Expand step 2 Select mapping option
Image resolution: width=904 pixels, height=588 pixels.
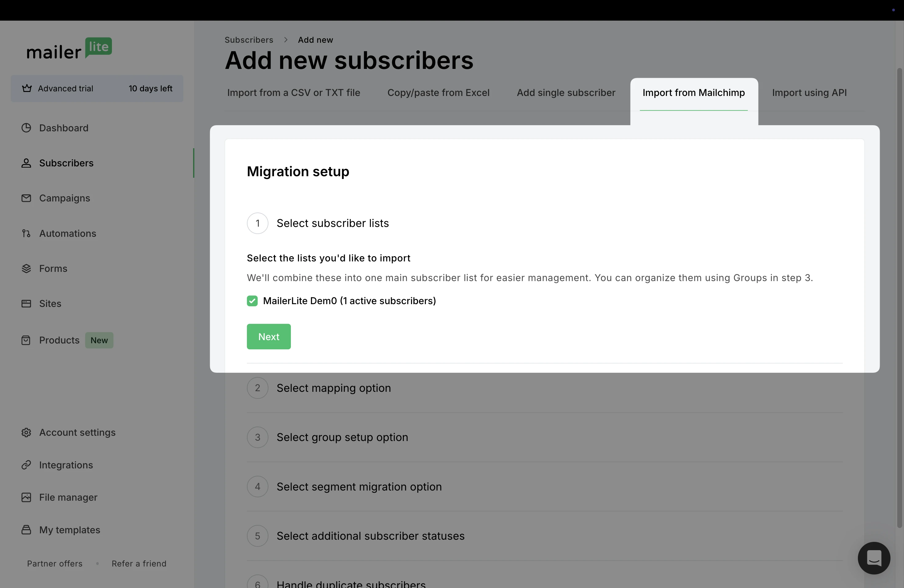tap(334, 388)
